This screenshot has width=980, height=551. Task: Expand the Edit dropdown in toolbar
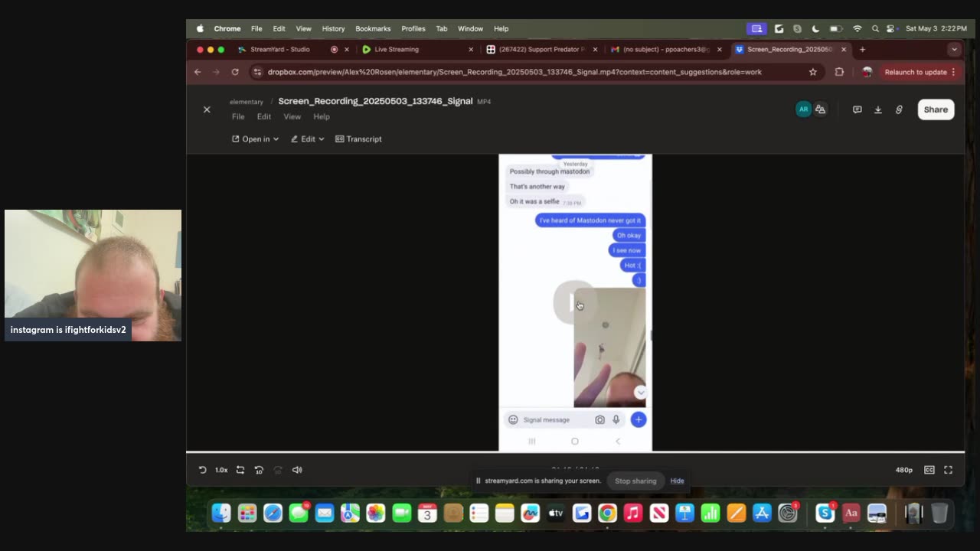click(307, 139)
